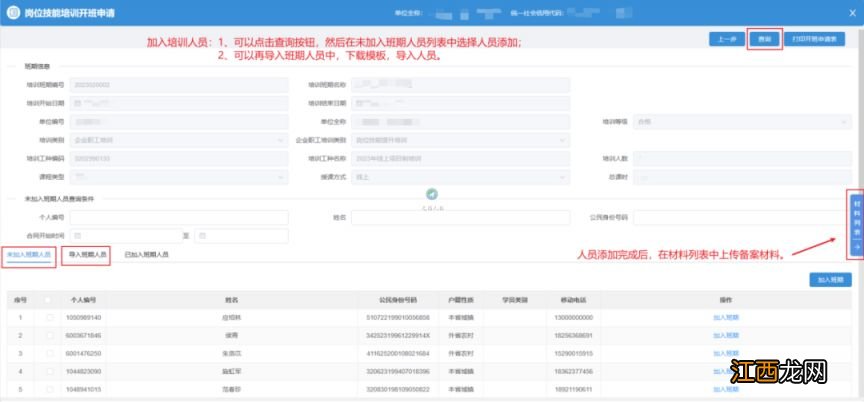Select phone number 13000000000 cell
This screenshot has height=402, width=864.
pyautogui.click(x=574, y=318)
